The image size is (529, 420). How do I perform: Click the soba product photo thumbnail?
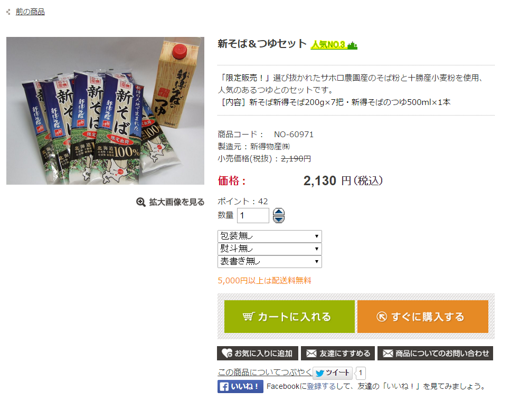click(x=105, y=111)
